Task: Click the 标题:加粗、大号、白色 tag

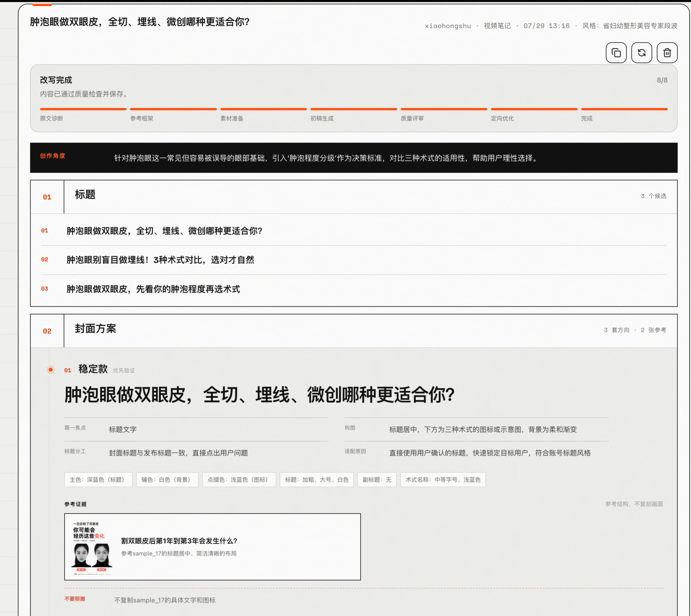Action: point(317,480)
